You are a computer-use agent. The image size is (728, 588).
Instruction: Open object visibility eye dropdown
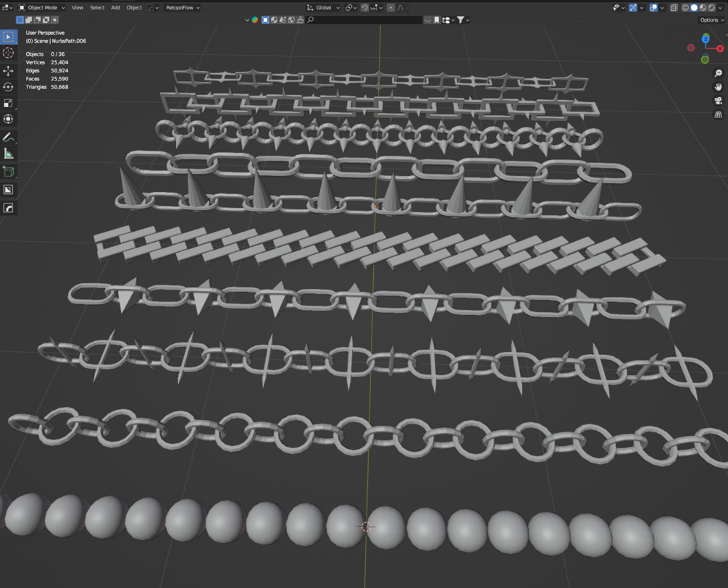(619, 7)
